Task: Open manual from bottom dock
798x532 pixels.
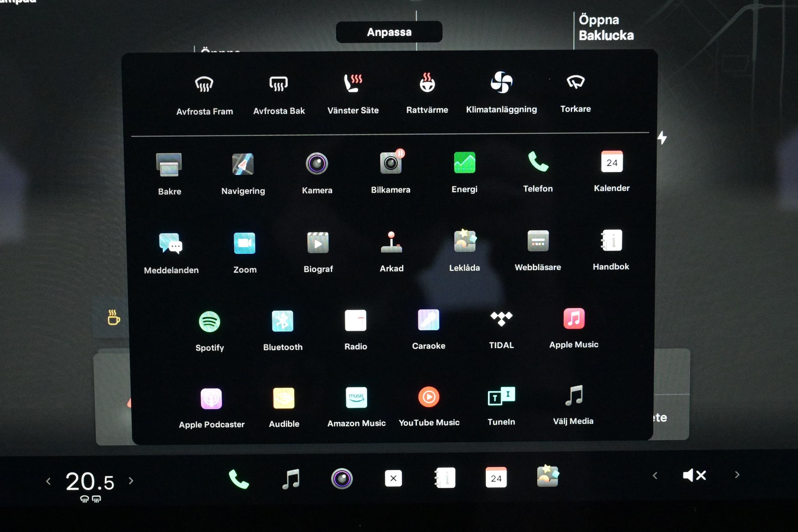Action: click(445, 478)
